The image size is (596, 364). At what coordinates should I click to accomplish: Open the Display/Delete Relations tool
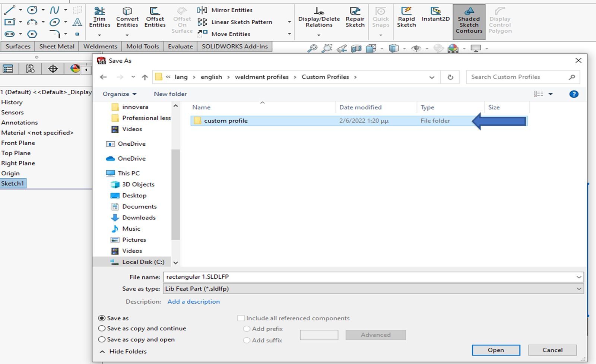click(x=319, y=18)
